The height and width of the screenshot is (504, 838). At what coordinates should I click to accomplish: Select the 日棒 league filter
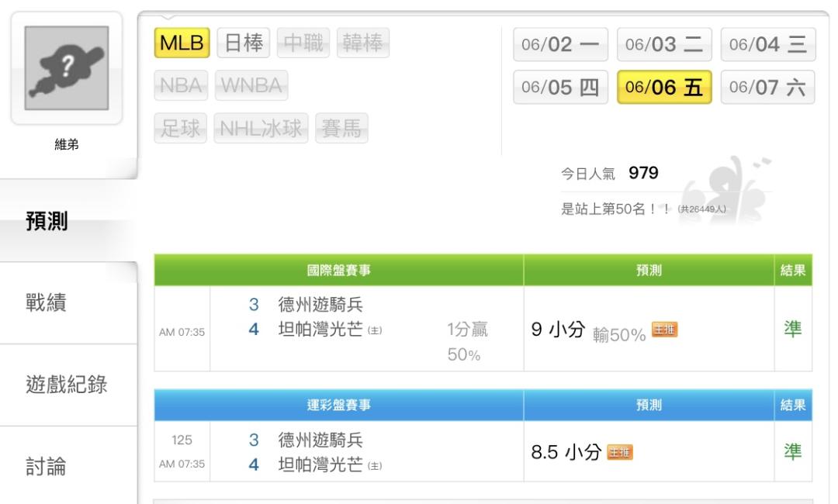pyautogui.click(x=241, y=43)
